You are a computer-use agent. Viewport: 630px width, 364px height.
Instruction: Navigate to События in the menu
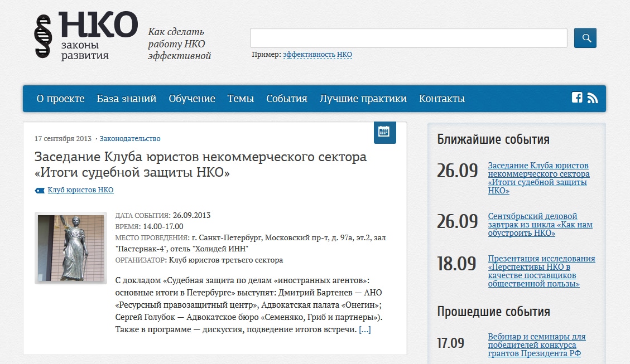coord(286,99)
